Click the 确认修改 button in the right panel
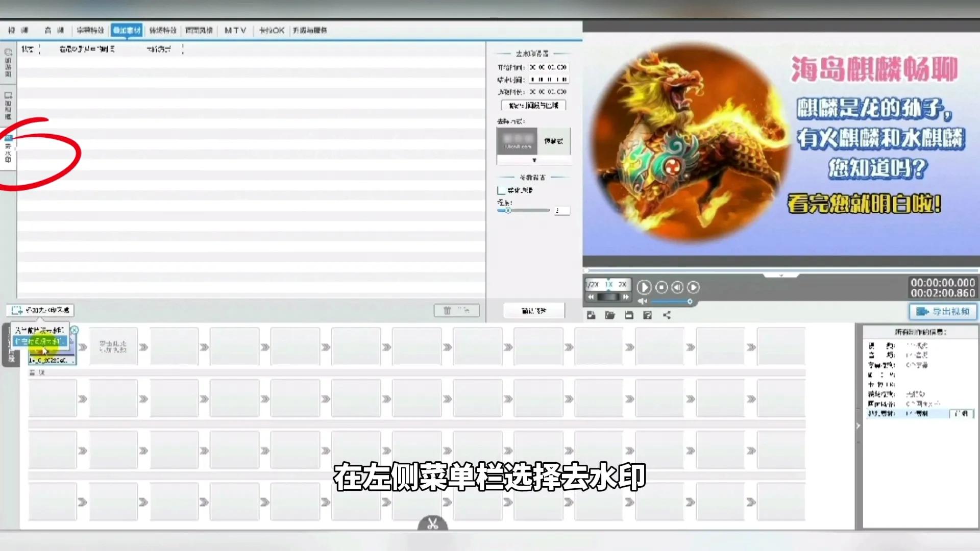 pyautogui.click(x=534, y=310)
